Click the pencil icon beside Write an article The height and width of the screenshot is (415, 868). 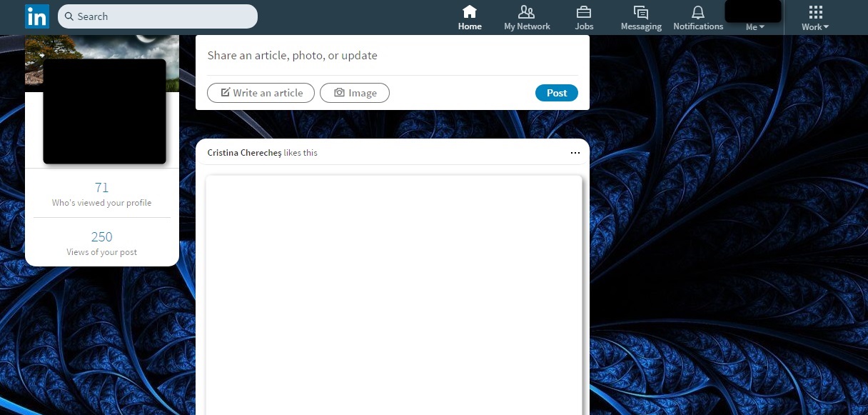click(225, 92)
